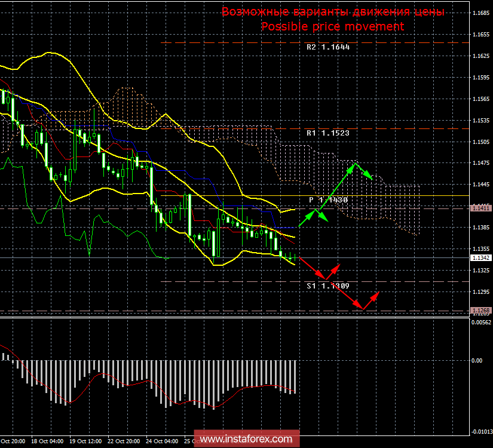Select the R2 1.1644 resistance label

pos(328,47)
